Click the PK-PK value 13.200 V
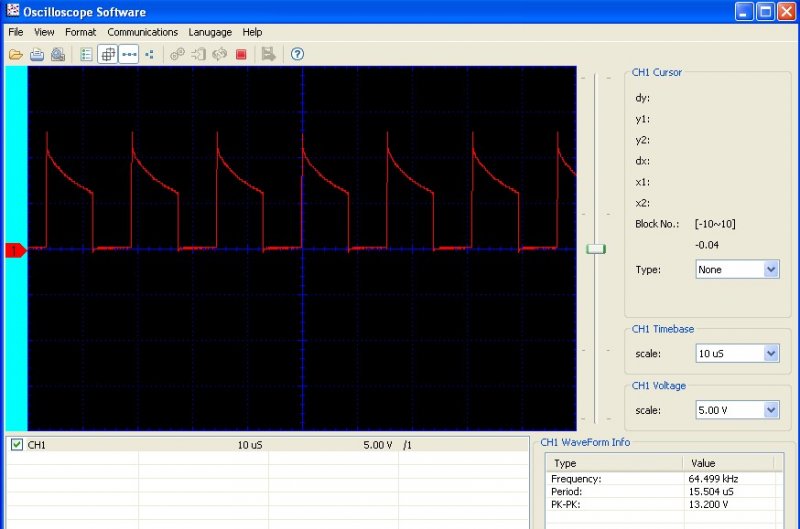This screenshot has width=800, height=529. click(x=708, y=504)
